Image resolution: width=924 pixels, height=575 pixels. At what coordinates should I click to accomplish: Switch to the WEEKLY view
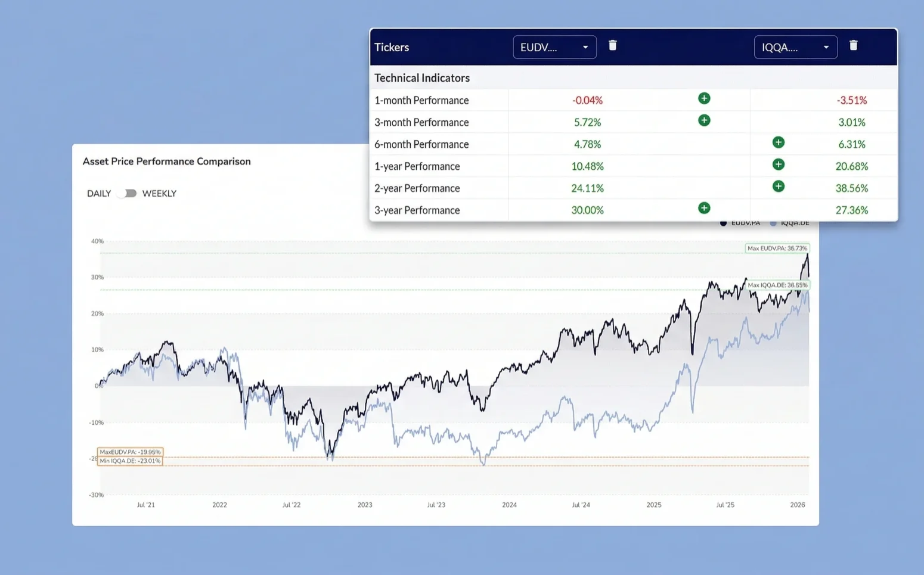pyautogui.click(x=159, y=193)
